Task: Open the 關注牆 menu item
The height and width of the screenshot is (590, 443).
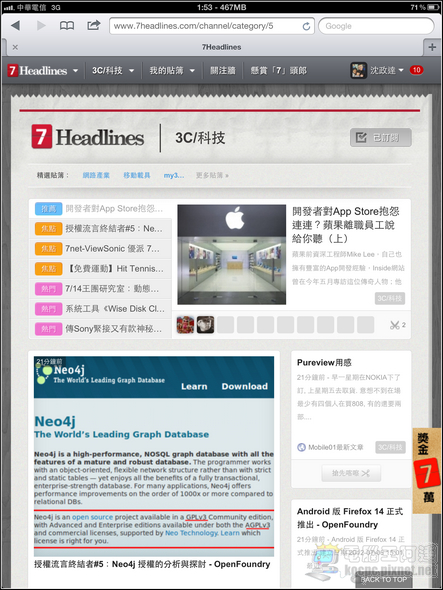Action: click(x=223, y=70)
